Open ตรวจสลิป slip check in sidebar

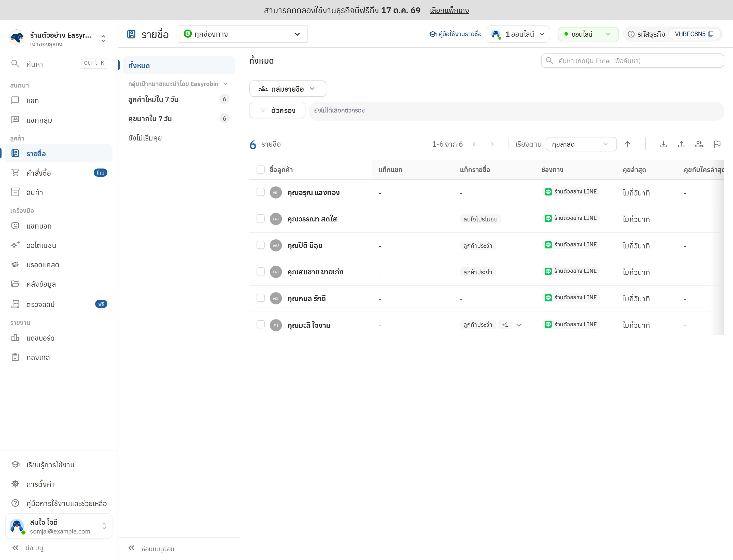tap(59, 304)
